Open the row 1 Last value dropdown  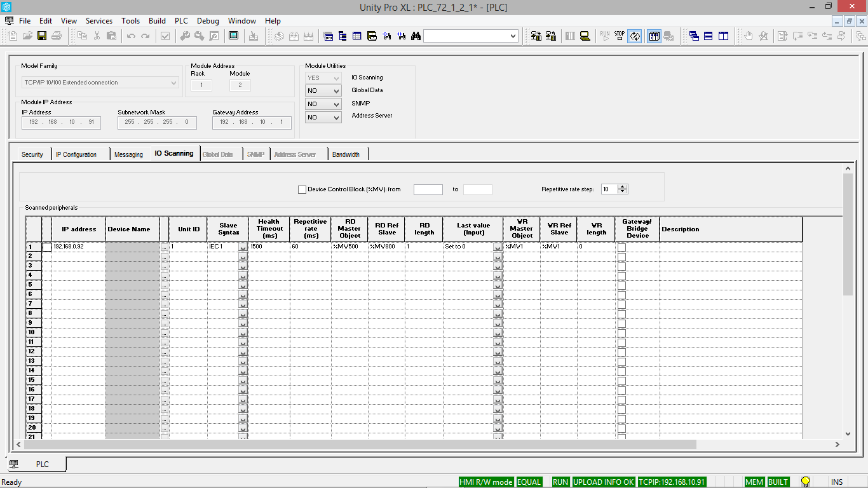tap(498, 247)
